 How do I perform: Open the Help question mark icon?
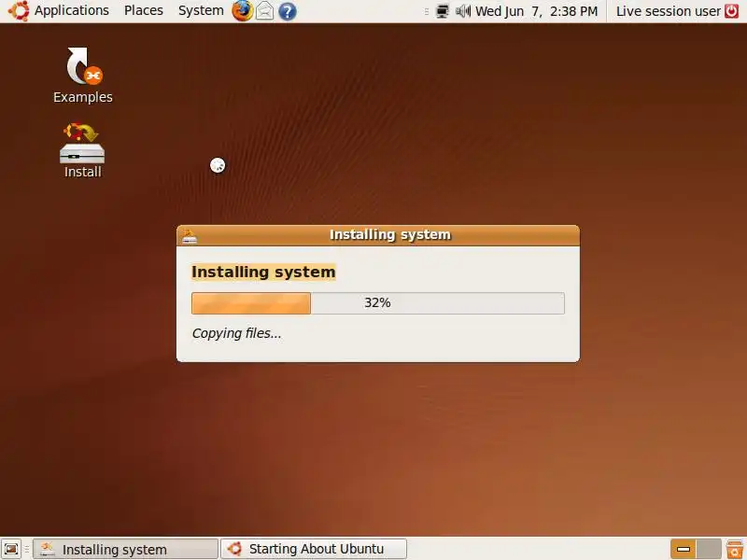coord(288,11)
